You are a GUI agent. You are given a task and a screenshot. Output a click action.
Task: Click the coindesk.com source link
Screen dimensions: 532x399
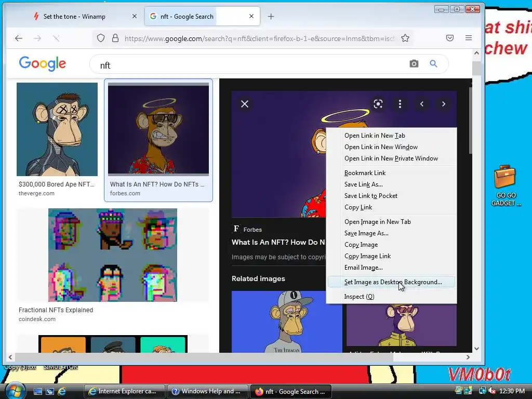pos(37,320)
